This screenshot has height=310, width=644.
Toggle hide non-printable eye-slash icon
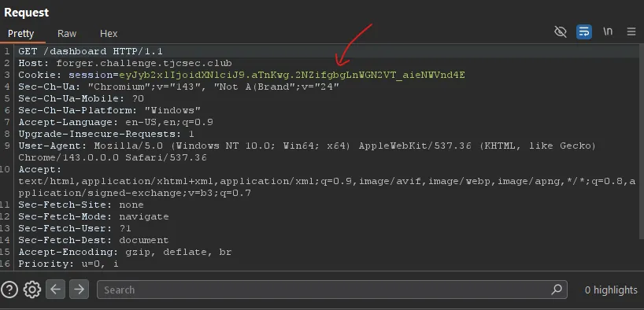click(561, 31)
